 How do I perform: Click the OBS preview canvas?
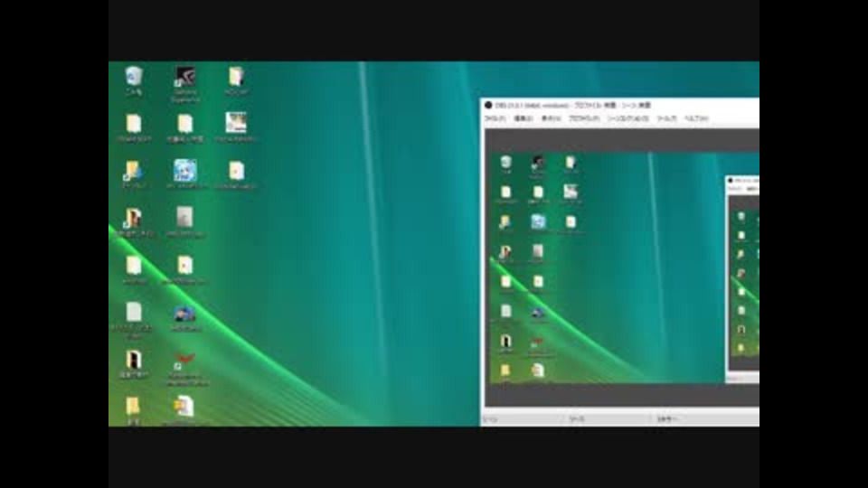pos(622,267)
